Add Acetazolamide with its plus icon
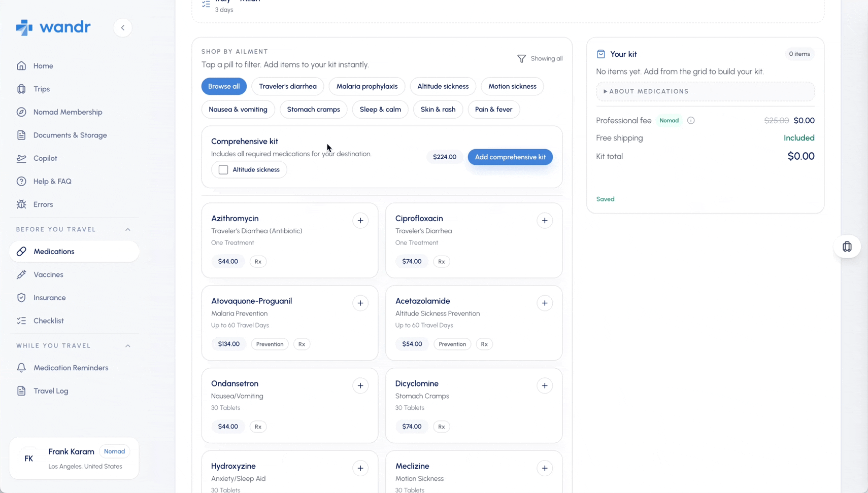 [x=544, y=303]
